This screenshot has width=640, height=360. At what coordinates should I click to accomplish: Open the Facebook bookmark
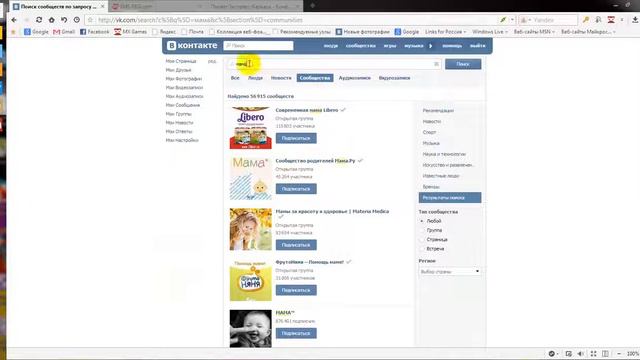(94, 31)
